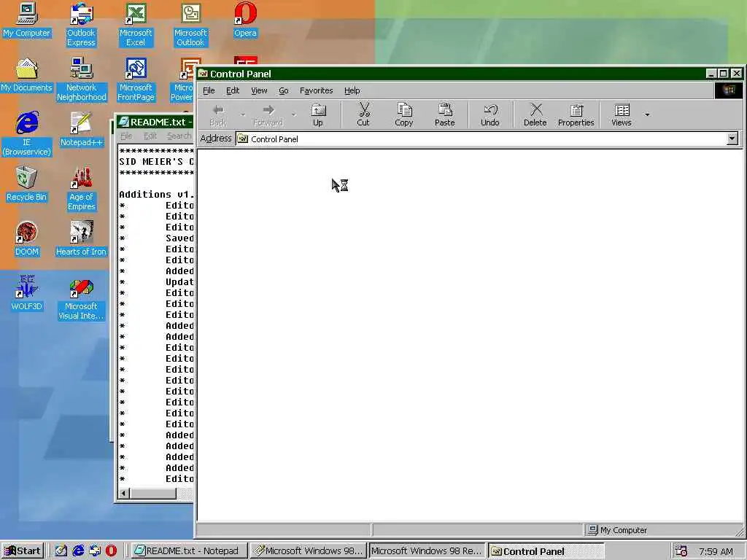
Task: Open the File menu in Control Panel
Action: 209,90
